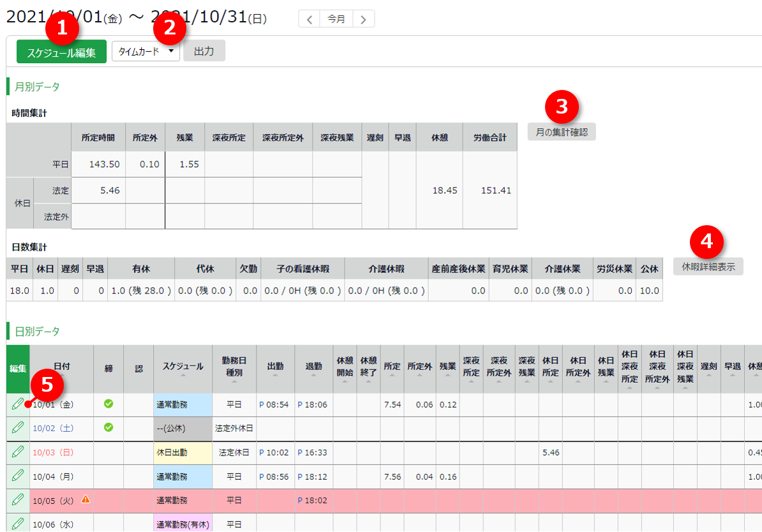The height and width of the screenshot is (532, 762).
Task: Click the pencil edit icon for 10/01
Action: pyautogui.click(x=17, y=404)
